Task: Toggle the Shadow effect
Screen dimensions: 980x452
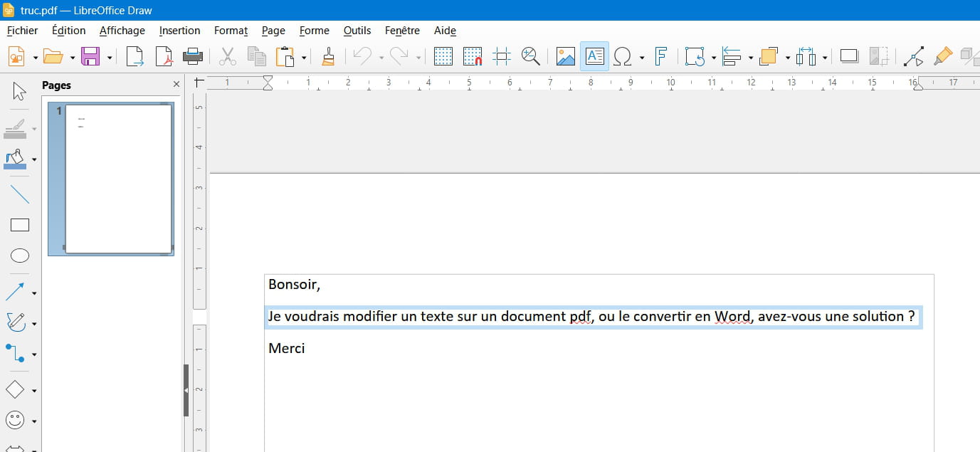Action: [849, 56]
